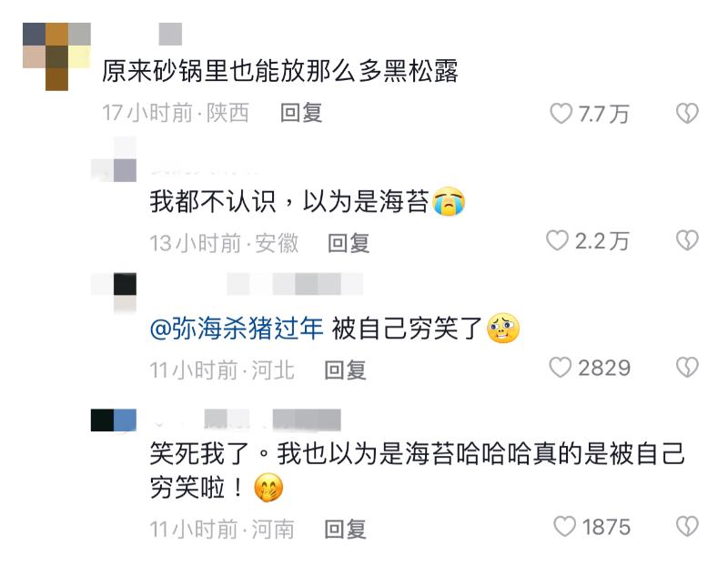Viewport: 728px width, 567px height.
Task: Reply to the 陕西 black truffle comment
Action: pyautogui.click(x=301, y=113)
